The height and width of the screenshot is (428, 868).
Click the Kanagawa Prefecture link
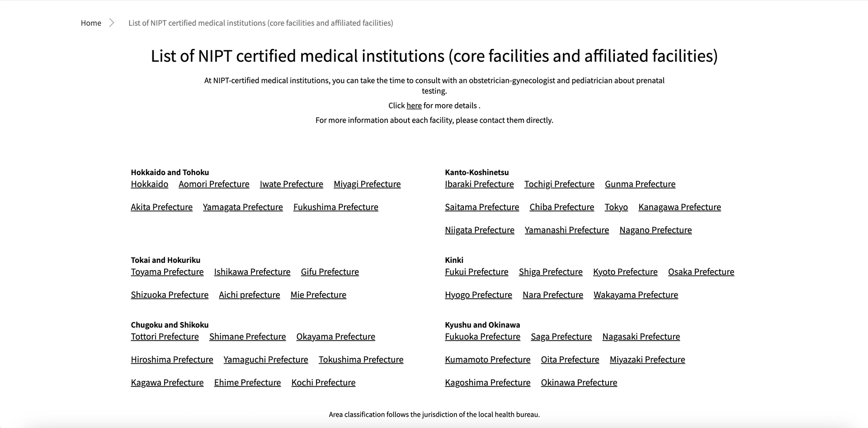tap(679, 207)
